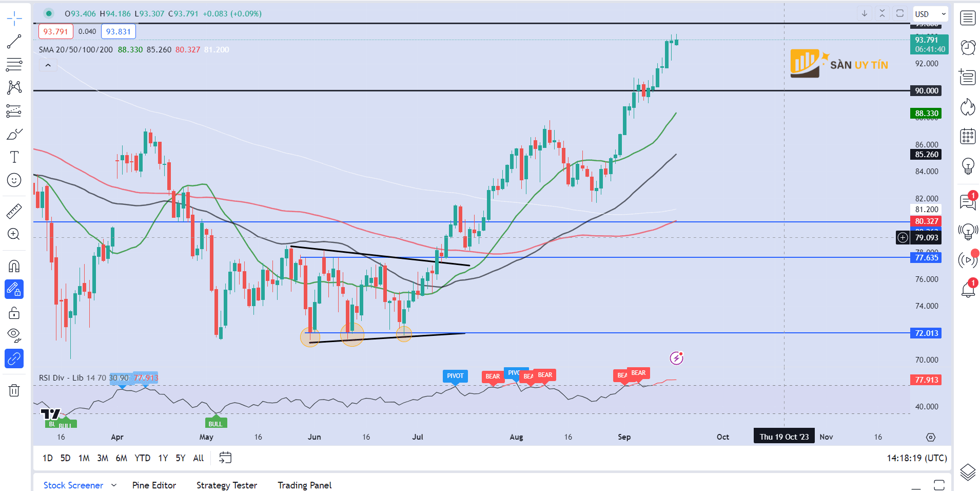Select the All time range

click(199, 458)
